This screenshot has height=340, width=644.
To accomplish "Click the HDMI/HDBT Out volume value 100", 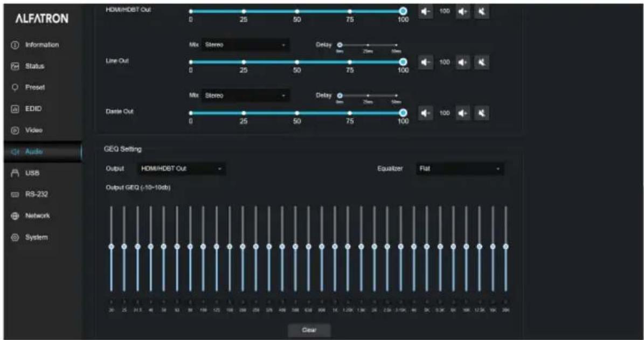I will (445, 11).
